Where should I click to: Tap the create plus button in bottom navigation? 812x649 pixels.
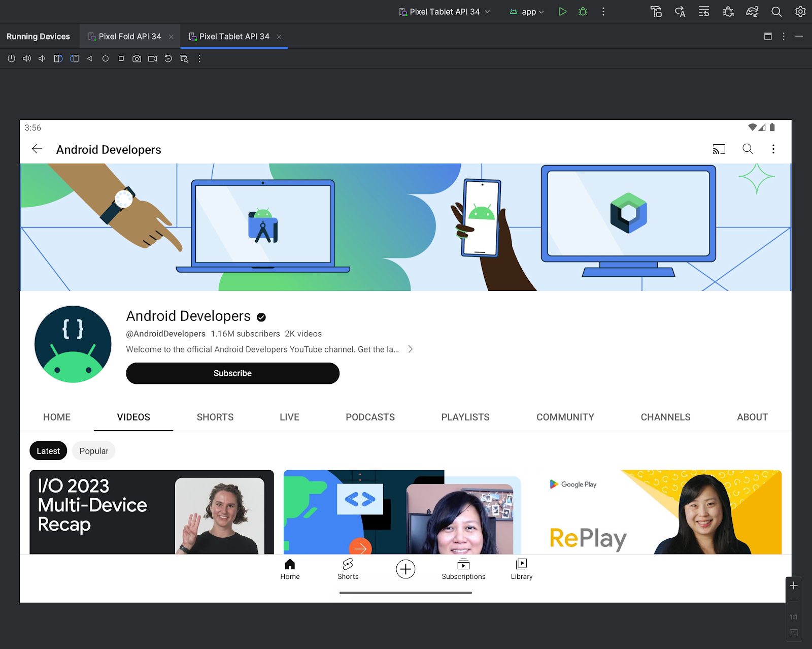(x=405, y=569)
